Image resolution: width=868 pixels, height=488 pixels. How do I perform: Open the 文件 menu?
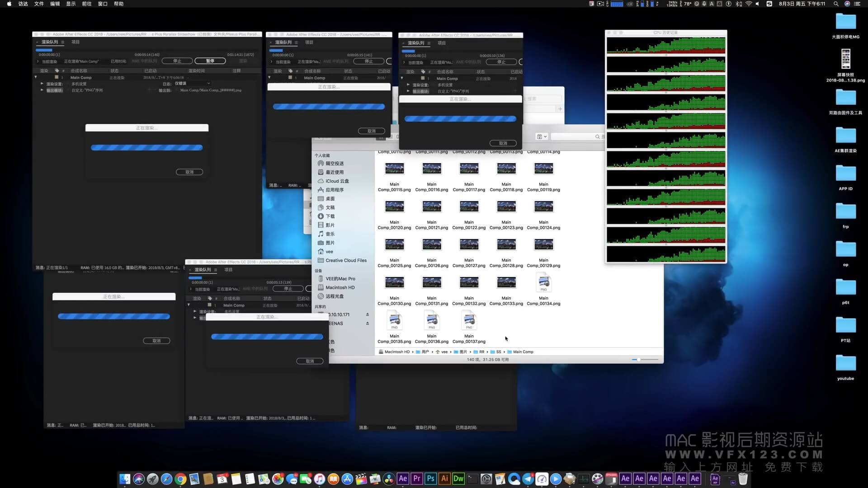tap(39, 4)
